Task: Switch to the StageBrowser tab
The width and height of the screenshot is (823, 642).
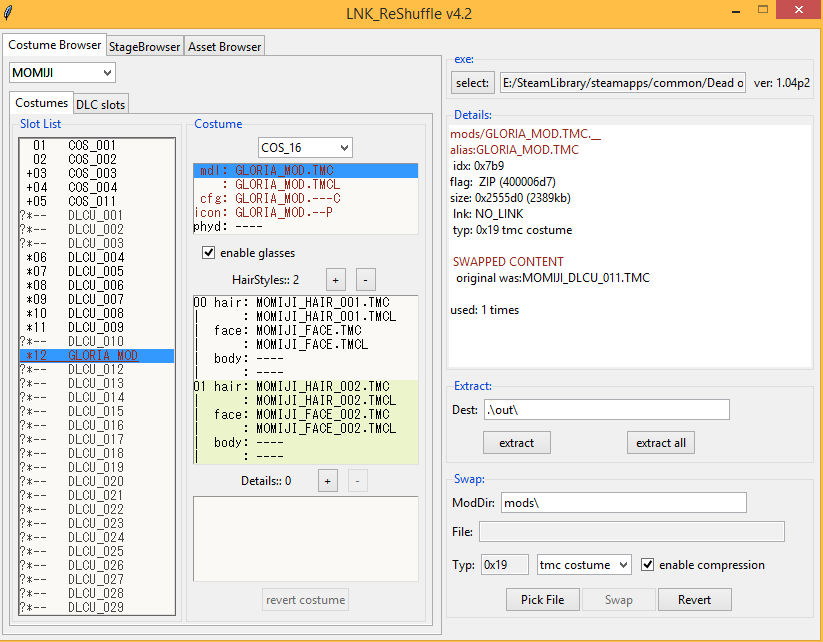Action: (x=145, y=47)
